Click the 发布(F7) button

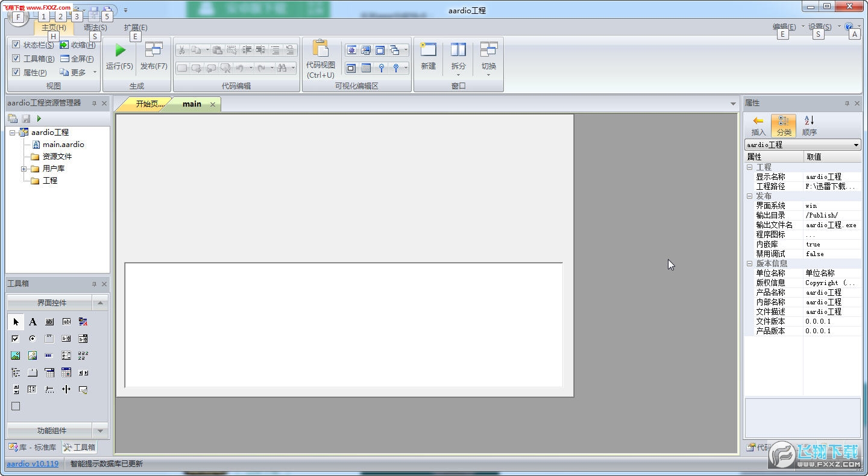(x=154, y=58)
